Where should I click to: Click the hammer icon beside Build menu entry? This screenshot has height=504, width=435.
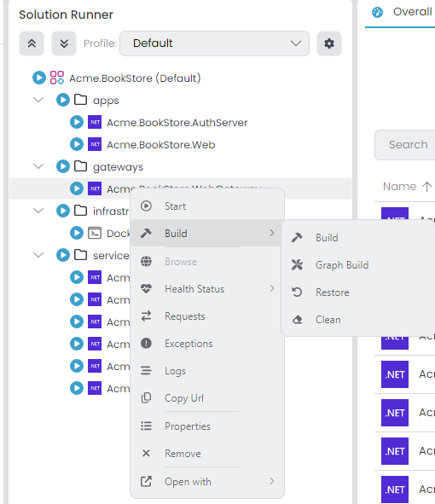coord(146,234)
